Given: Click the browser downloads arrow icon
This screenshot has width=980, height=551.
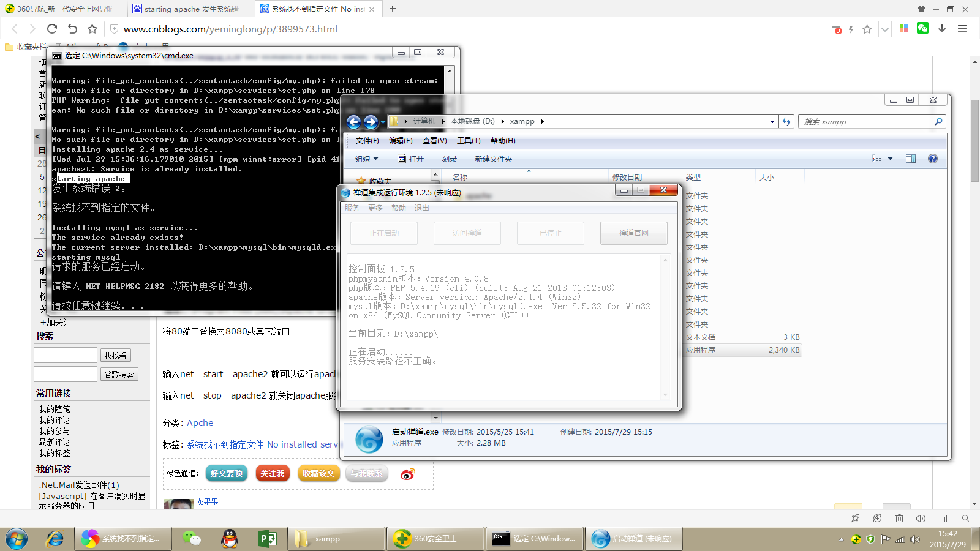Looking at the screenshot, I should (942, 29).
